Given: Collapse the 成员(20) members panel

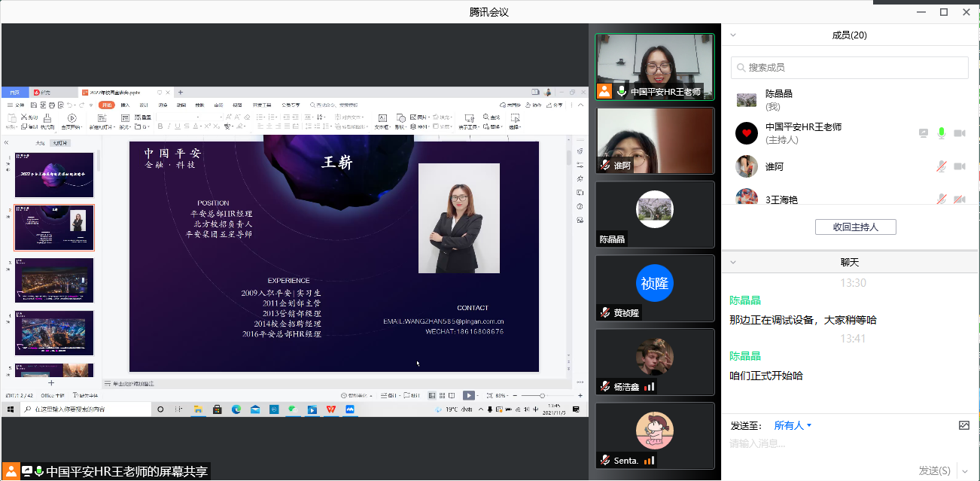Looking at the screenshot, I should [733, 35].
